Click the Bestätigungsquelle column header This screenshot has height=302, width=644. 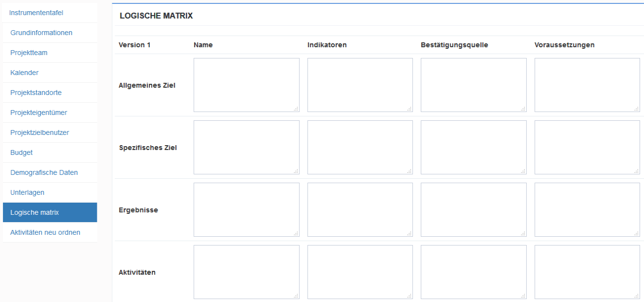pyautogui.click(x=454, y=45)
